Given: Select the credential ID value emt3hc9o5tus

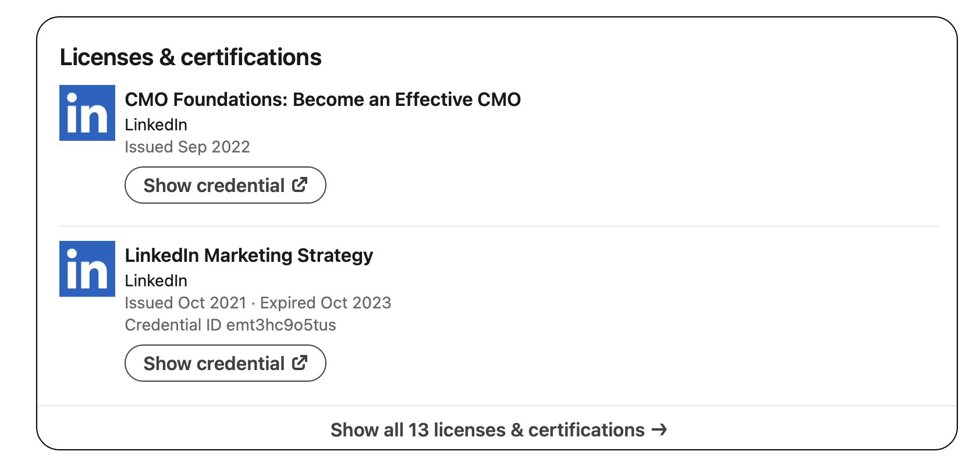Looking at the screenshot, I should [281, 325].
